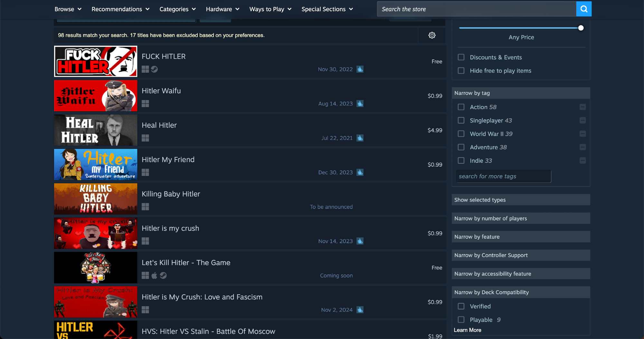The width and height of the screenshot is (644, 339).
Task: Tick the World War II tag checkbox
Action: click(x=461, y=134)
